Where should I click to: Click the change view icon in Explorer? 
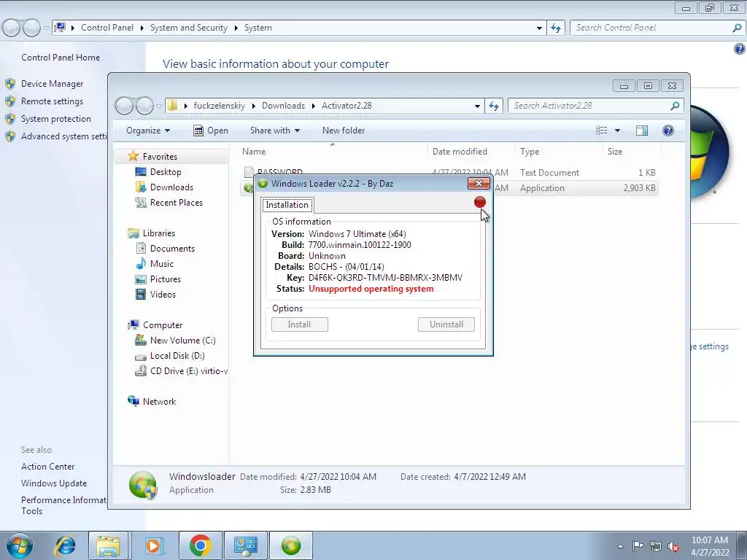(602, 131)
